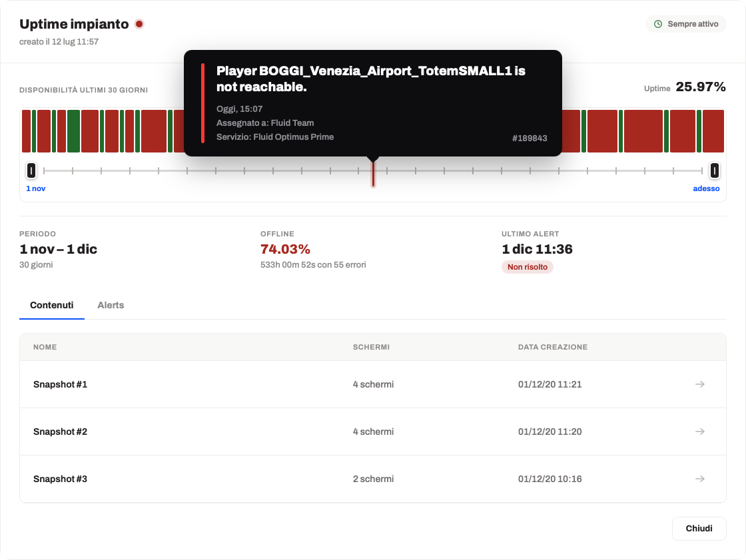Click date 01/12/20 11:21
Image resolution: width=746 pixels, height=560 pixels.
click(x=550, y=384)
